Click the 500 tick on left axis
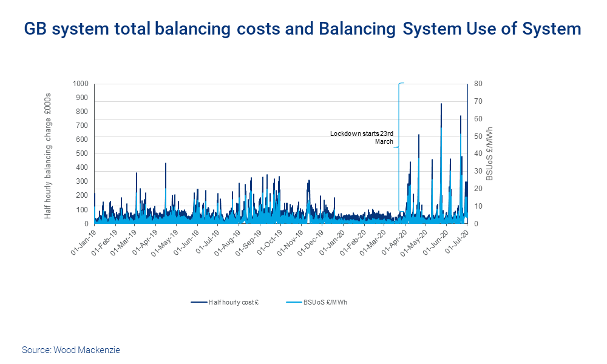 pos(82,153)
